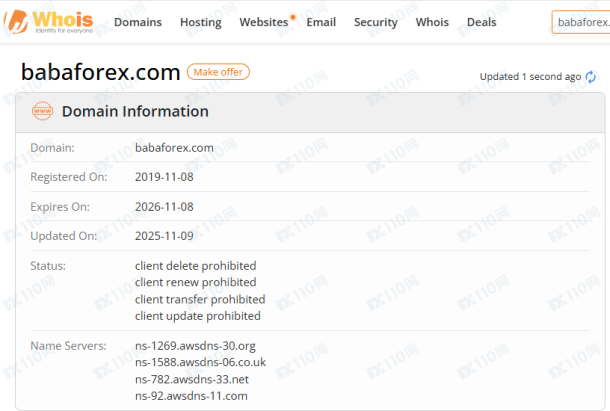Click the Domain: field label
610x411 pixels.
click(52, 148)
